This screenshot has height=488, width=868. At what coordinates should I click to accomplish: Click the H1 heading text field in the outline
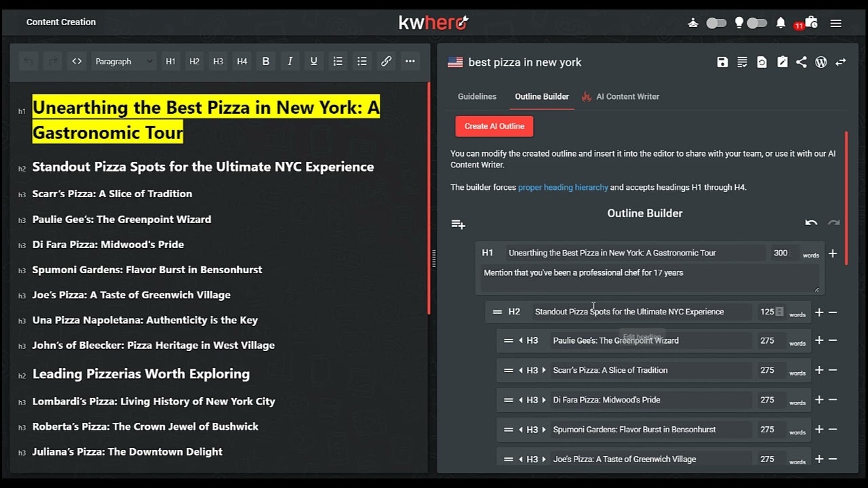[635, 253]
